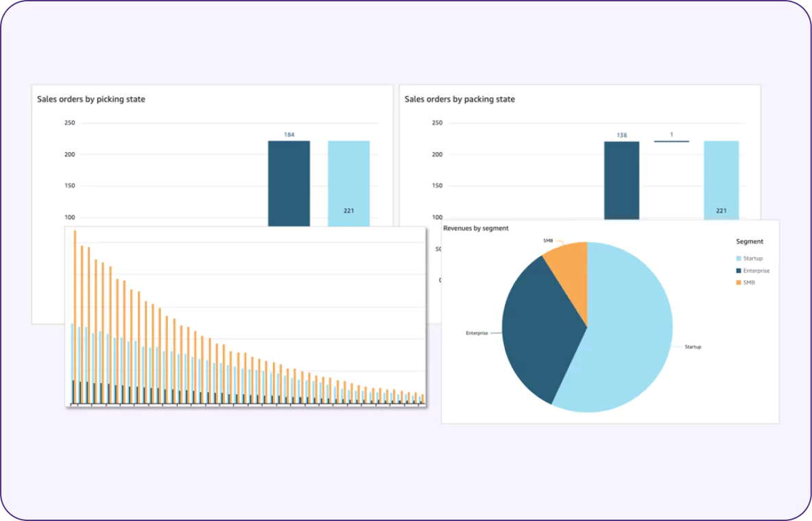Select the 'Revenues by segment' chart title
This screenshot has height=521, width=812.
(x=476, y=228)
